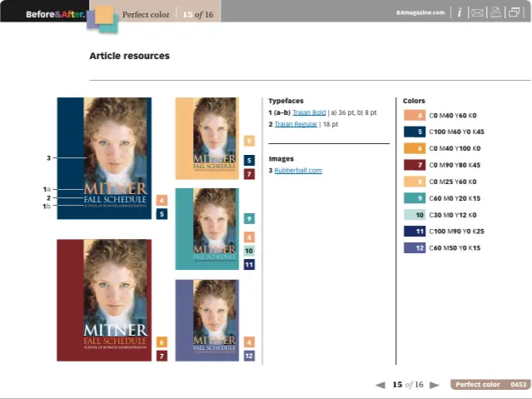Click the window view icon in header
This screenshot has width=532, height=399.
coord(514,12)
